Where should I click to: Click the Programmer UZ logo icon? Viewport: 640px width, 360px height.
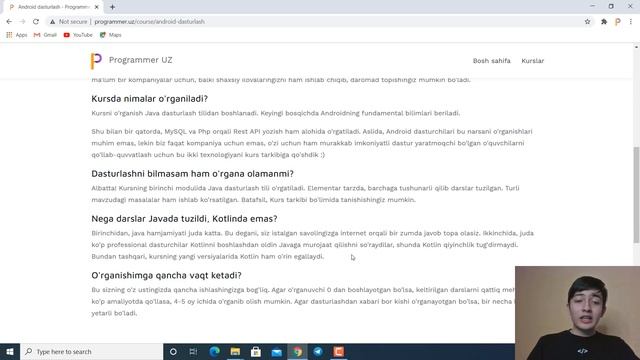coord(96,61)
